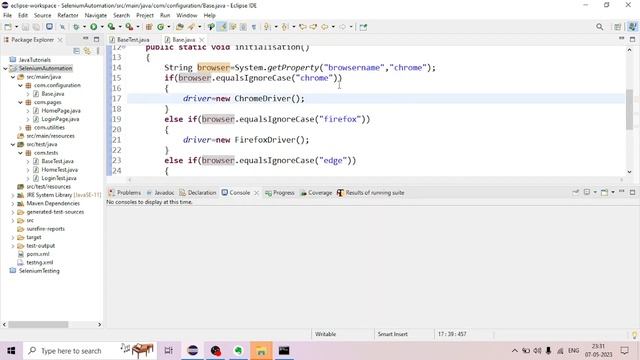Open the Refactor menu
The image size is (640, 360).
pyautogui.click(x=68, y=15)
